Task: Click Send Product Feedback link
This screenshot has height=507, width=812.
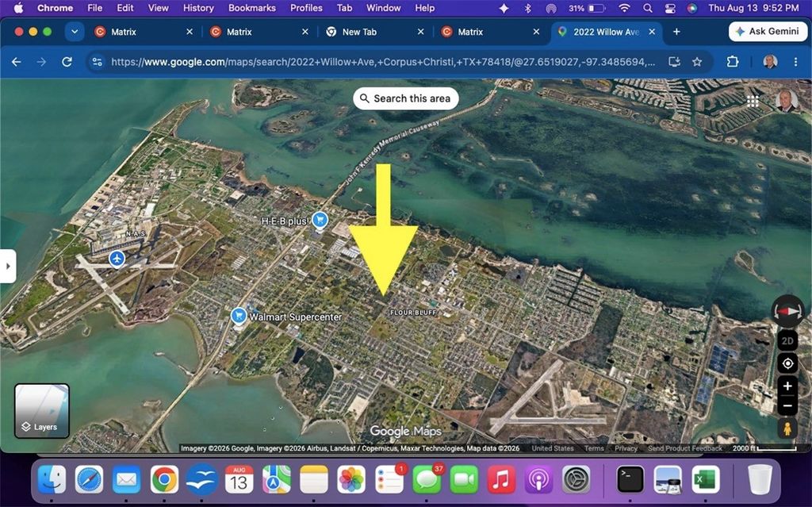Action: coord(685,448)
